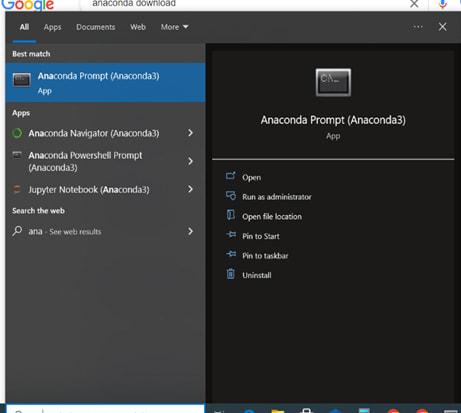Click the 'Best match' section header
Viewport: 461px width, 413px height.
pyautogui.click(x=31, y=54)
